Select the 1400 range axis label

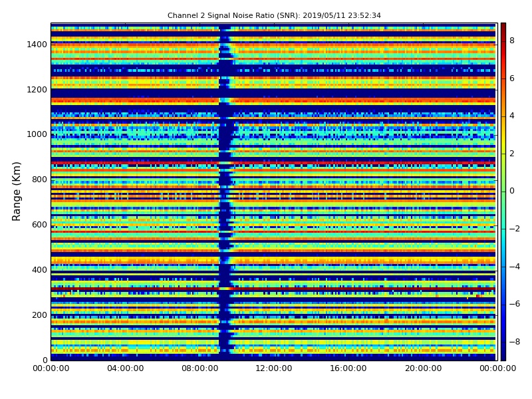tap(37, 45)
